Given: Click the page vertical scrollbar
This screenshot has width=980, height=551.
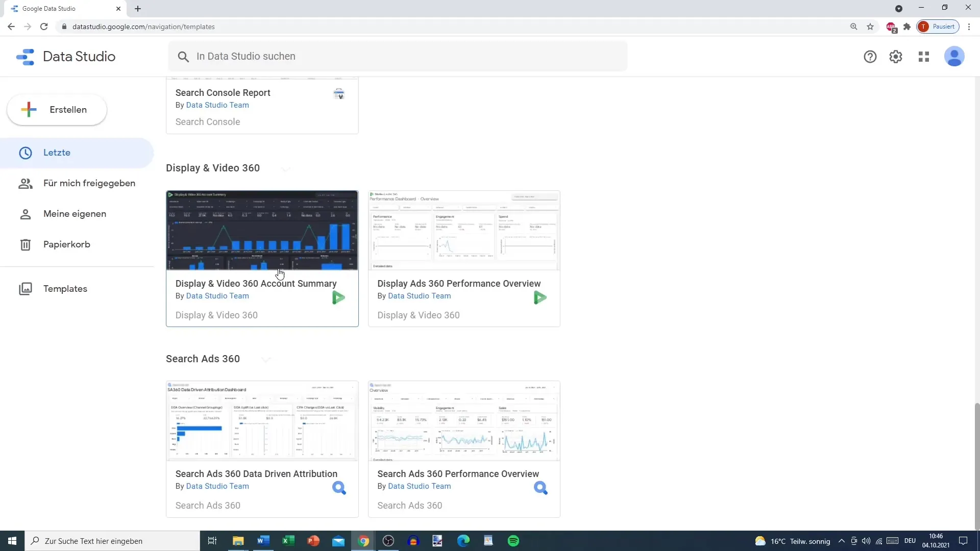Looking at the screenshot, I should point(976,466).
